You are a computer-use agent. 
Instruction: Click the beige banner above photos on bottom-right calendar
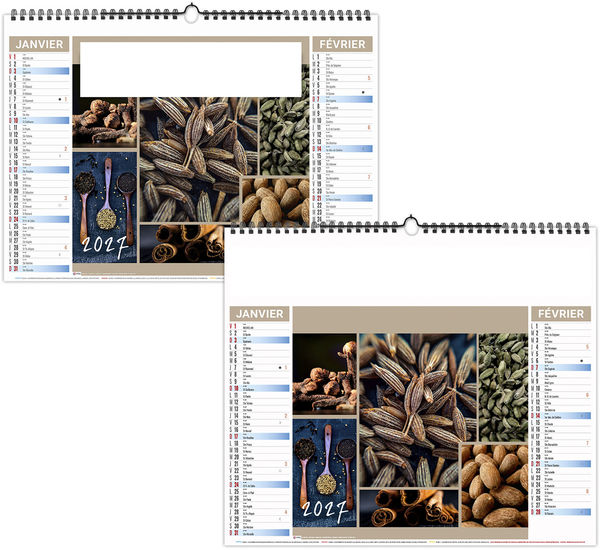click(410, 320)
